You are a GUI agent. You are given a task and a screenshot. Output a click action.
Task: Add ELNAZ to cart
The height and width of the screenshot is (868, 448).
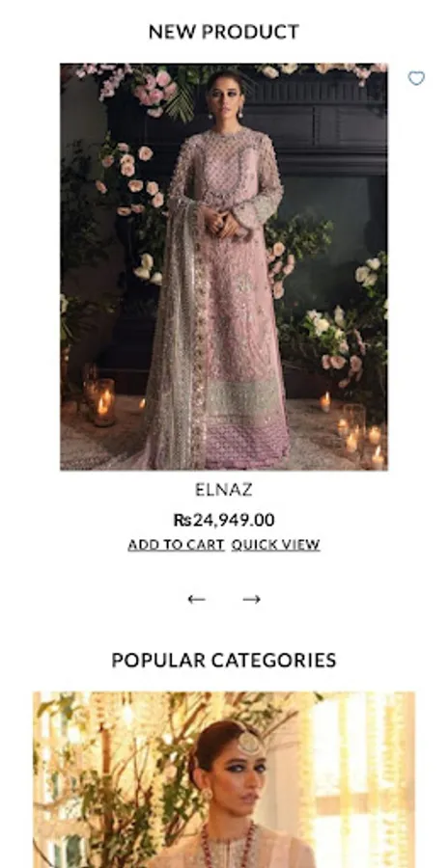(176, 545)
